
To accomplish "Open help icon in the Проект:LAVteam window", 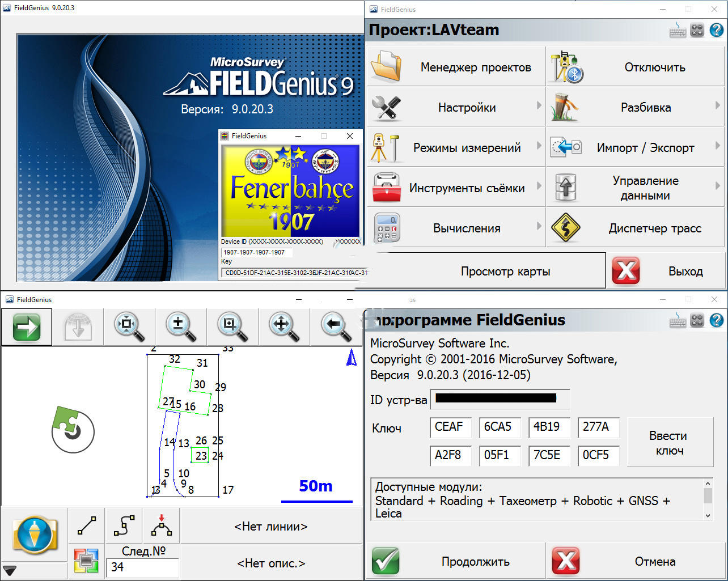I will (x=716, y=30).
